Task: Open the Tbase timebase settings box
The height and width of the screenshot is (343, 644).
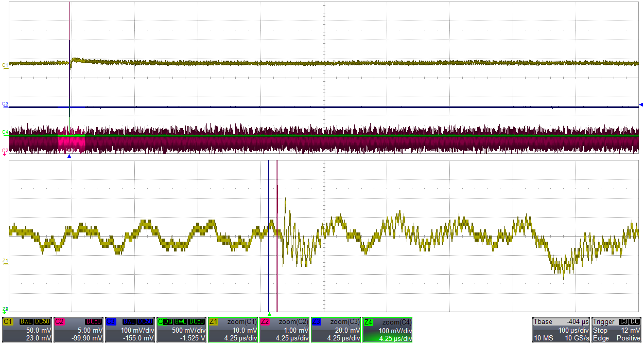Action: 561,330
